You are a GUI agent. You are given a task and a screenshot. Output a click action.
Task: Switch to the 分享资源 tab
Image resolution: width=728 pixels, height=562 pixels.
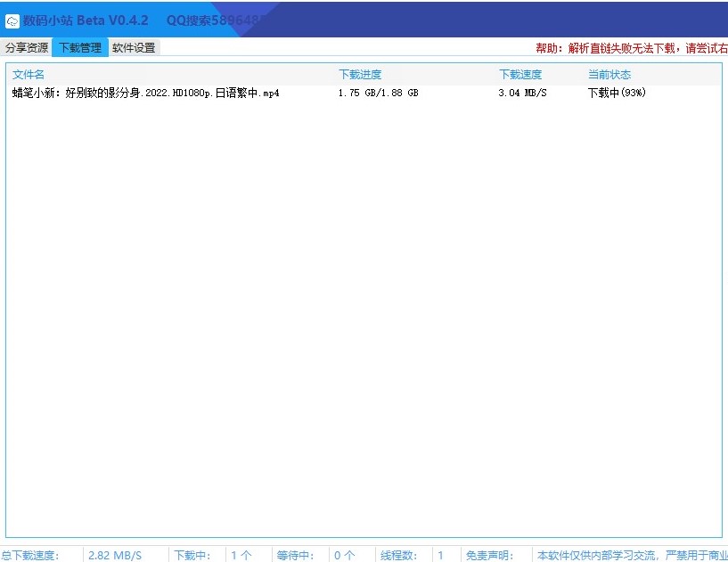click(26, 48)
